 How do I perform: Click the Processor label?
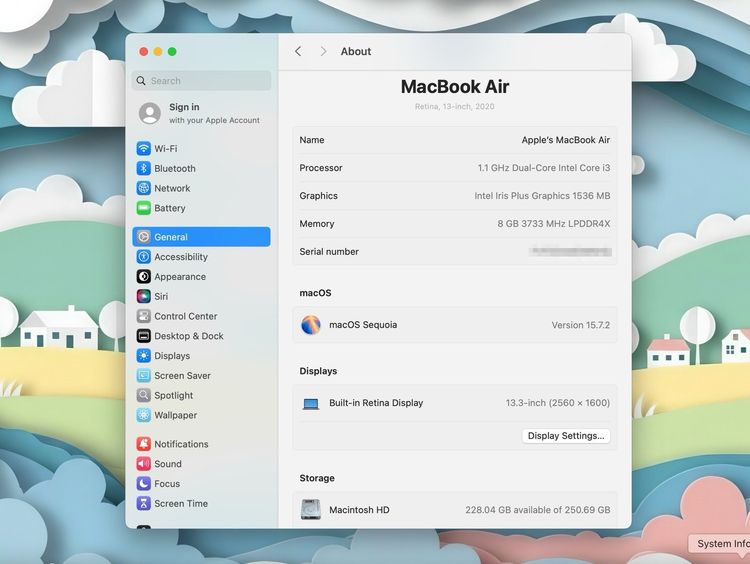tap(321, 168)
